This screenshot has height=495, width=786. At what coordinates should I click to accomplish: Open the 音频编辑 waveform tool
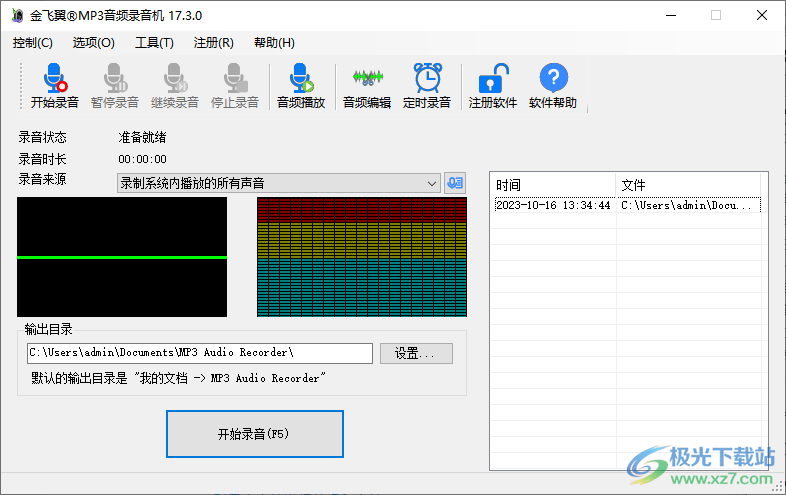[x=367, y=86]
